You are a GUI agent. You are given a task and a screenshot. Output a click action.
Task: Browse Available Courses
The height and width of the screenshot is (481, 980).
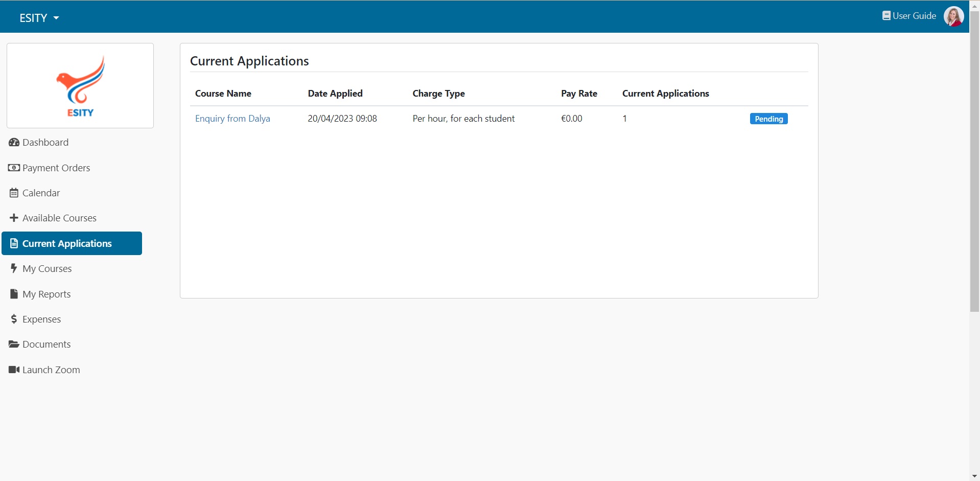(x=59, y=218)
